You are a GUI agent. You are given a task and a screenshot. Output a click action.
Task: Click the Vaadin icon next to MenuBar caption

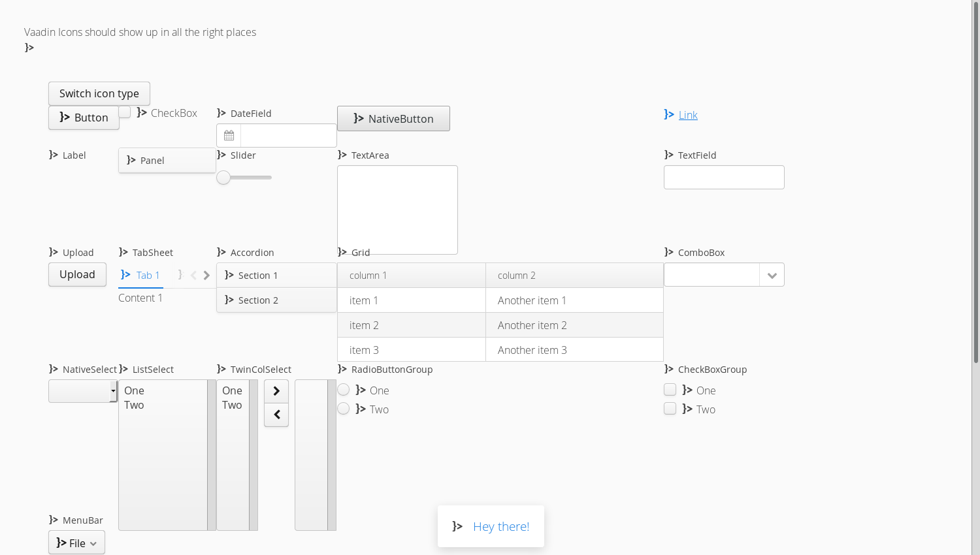(x=54, y=520)
